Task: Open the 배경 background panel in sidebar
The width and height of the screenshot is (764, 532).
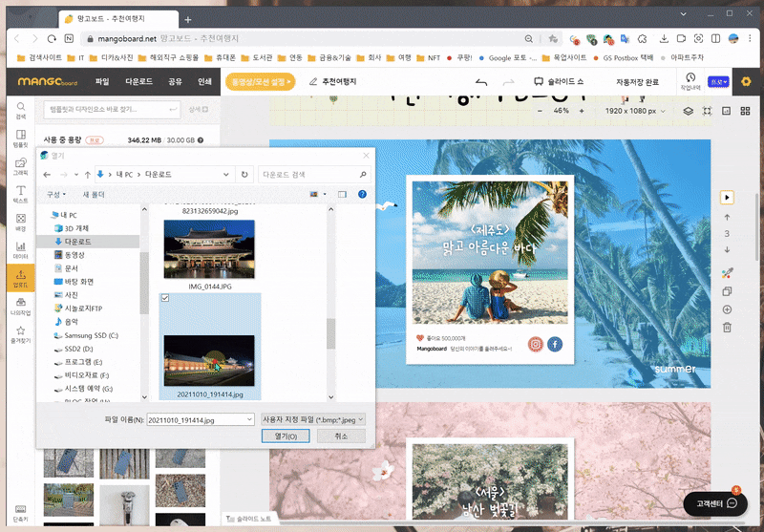Action: 20,223
